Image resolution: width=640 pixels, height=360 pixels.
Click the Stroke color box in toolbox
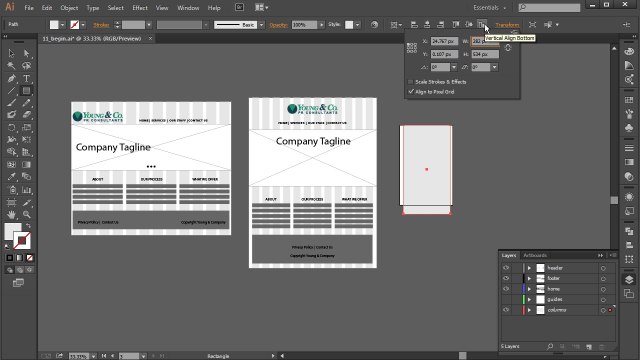[x=22, y=240]
